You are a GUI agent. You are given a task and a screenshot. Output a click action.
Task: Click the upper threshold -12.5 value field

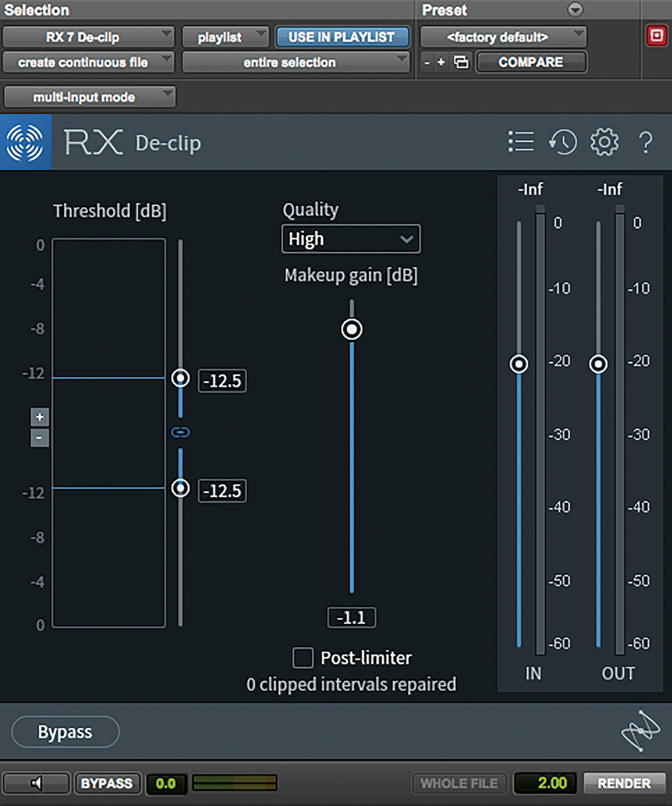pos(222,381)
